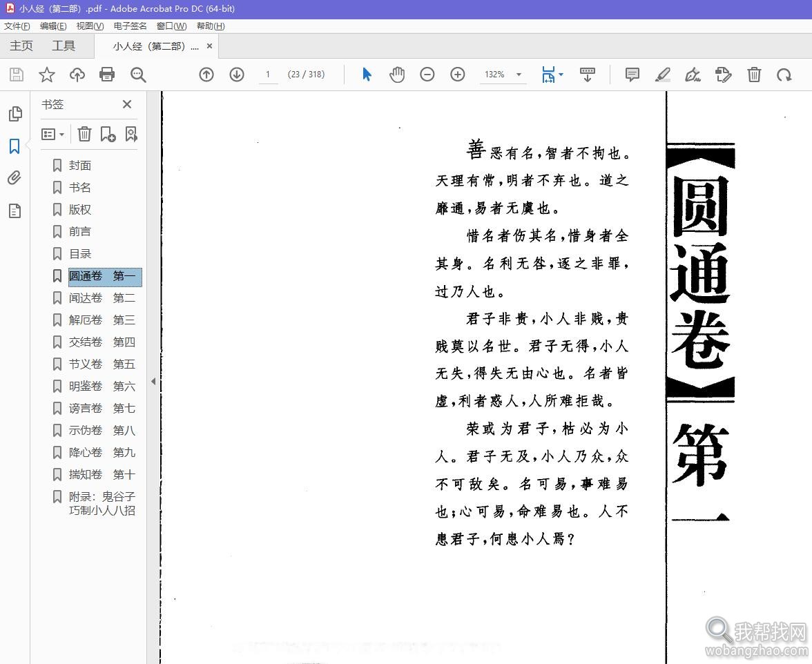Screen dimensions: 812x664
Task: Go to previous page arrow icon
Action: pos(206,75)
